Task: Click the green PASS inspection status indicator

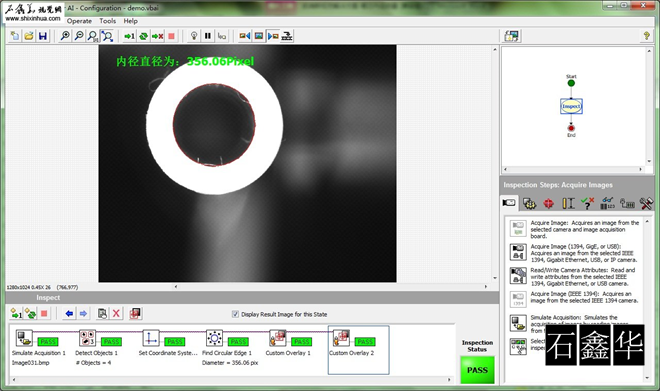Action: [477, 370]
